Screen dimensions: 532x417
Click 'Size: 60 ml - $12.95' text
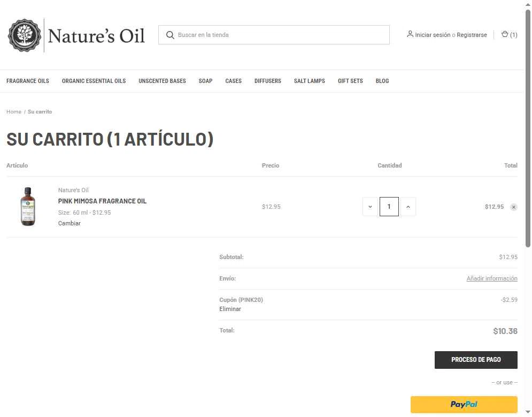84,213
